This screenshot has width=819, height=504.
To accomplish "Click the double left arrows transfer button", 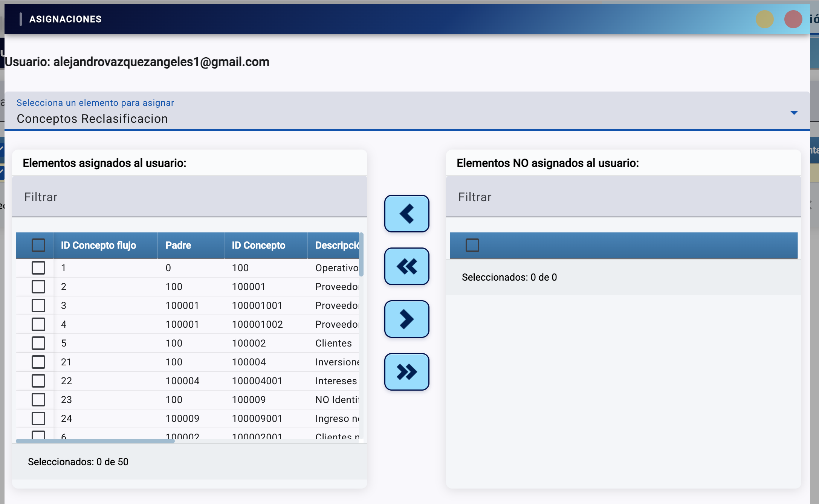I will click(406, 266).
